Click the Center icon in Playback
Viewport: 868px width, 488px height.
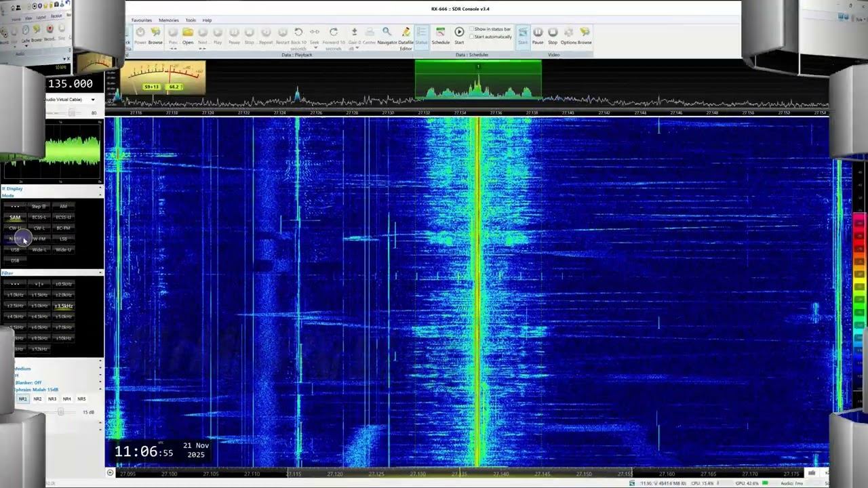(x=369, y=35)
